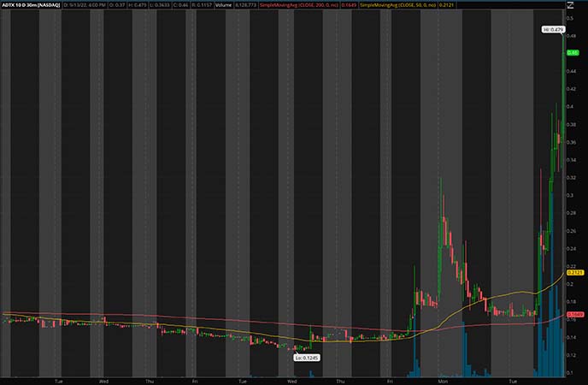Click the Hi: 0.479 price bubble

[x=554, y=30]
